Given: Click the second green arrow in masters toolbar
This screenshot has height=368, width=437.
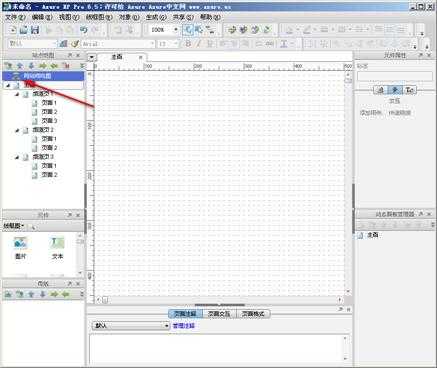Looking at the screenshot, I should [65, 294].
